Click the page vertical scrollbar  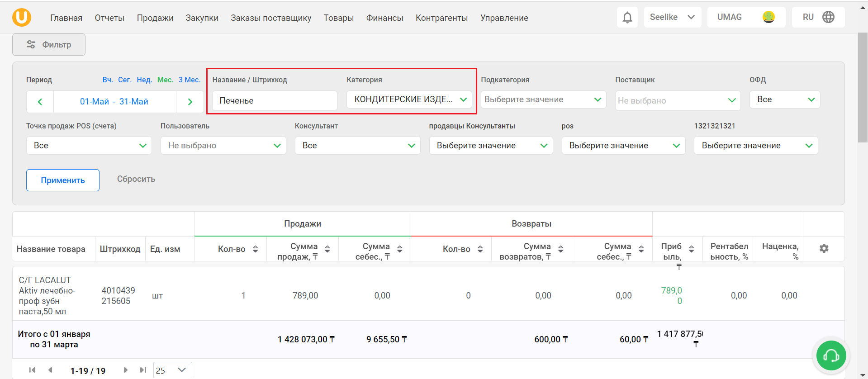tap(863, 88)
